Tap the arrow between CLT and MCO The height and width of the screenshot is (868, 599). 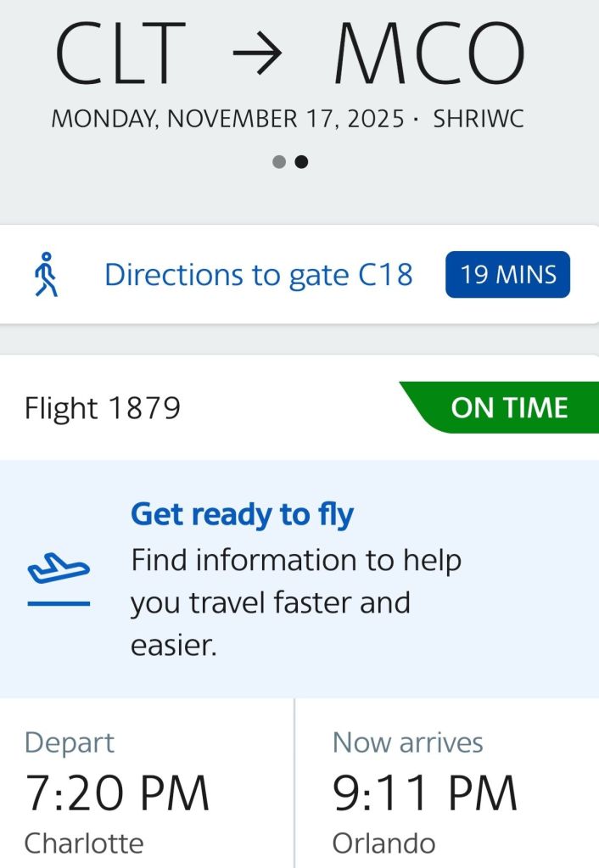click(x=257, y=56)
